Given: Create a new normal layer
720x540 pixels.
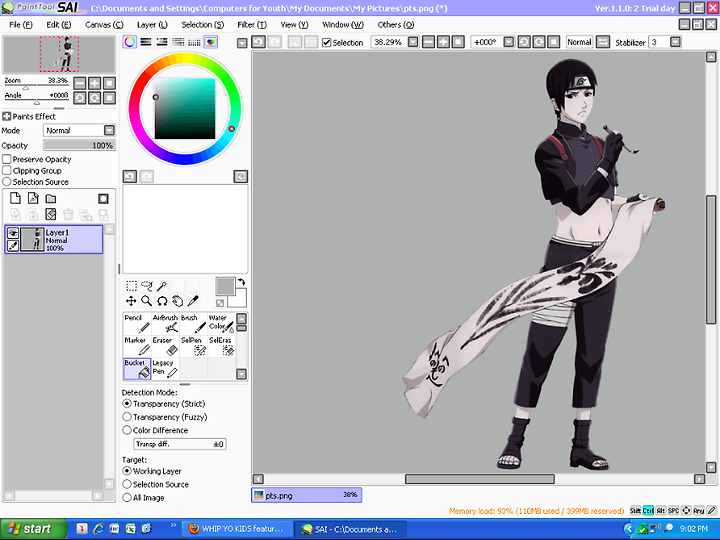Looking at the screenshot, I should (x=16, y=198).
